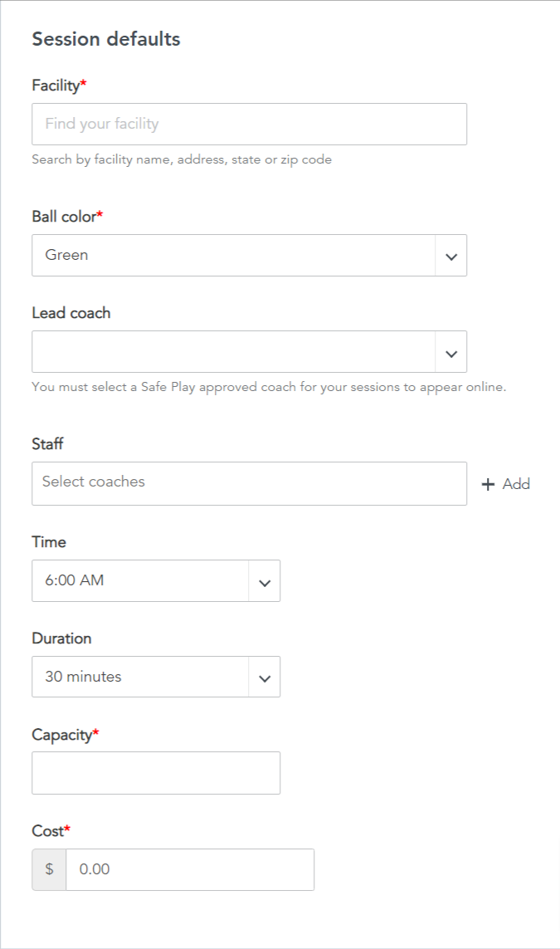560x949 pixels.
Task: Click the Select coaches staff field
Action: [x=249, y=483]
